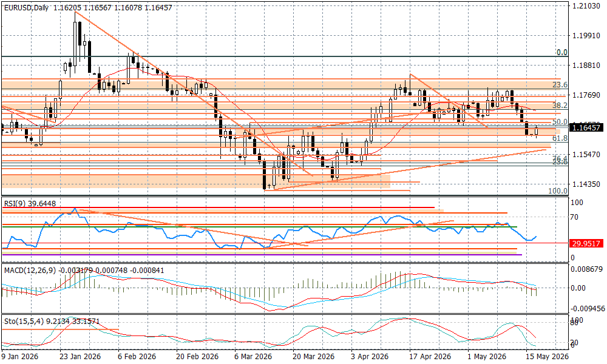Select the 17 Apr 2026 date marker
This screenshot has width=607, height=364.
point(430,356)
